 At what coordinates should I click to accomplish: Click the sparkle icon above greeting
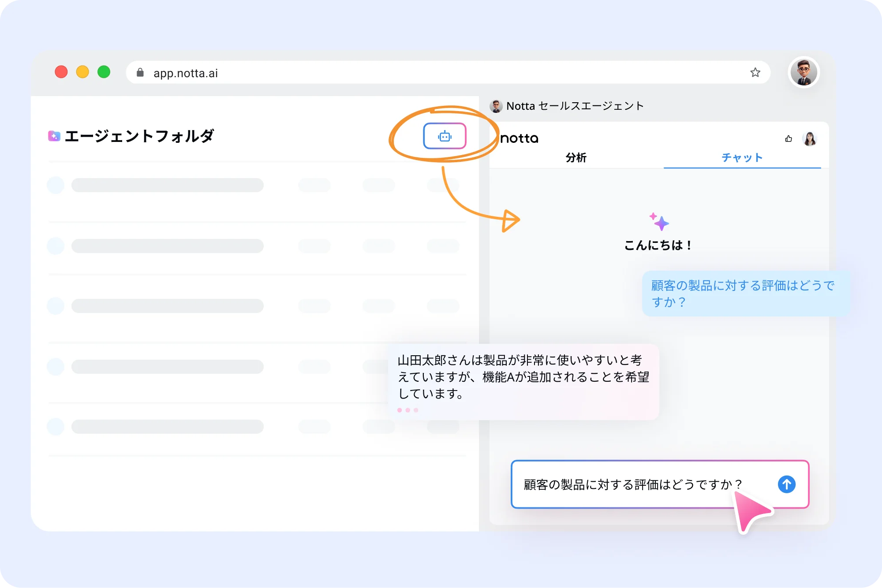[x=659, y=222]
